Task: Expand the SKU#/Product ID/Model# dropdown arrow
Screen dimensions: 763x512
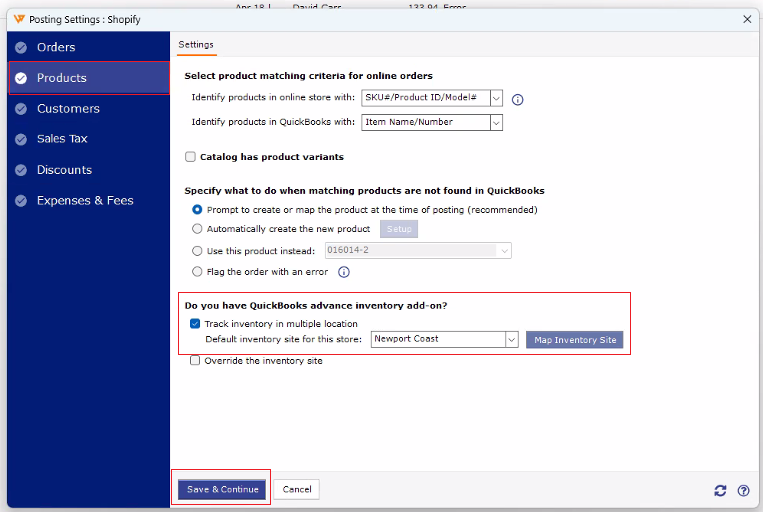Action: [x=496, y=98]
